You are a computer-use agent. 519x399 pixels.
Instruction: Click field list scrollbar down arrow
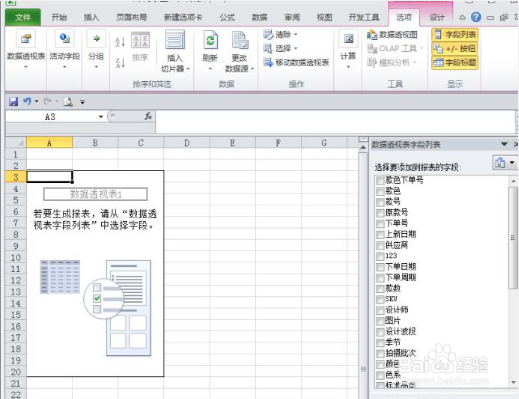point(513,383)
